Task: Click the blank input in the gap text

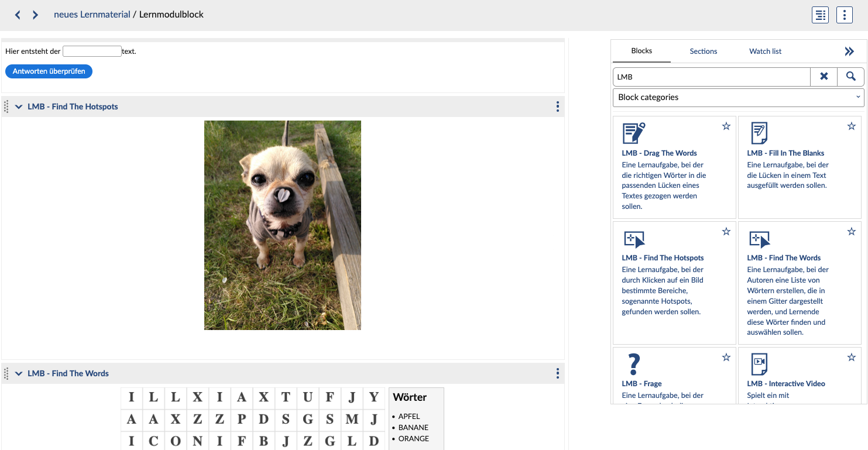Action: [92, 51]
